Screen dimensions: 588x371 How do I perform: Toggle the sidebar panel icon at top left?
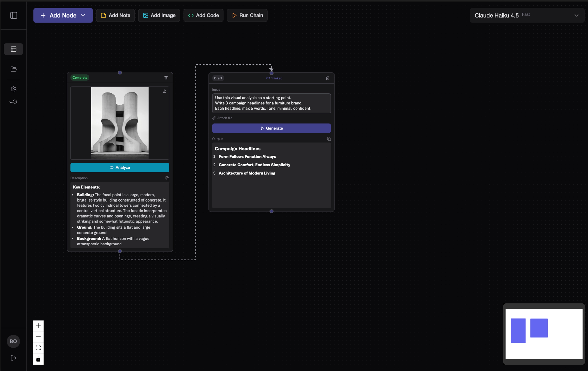click(13, 15)
